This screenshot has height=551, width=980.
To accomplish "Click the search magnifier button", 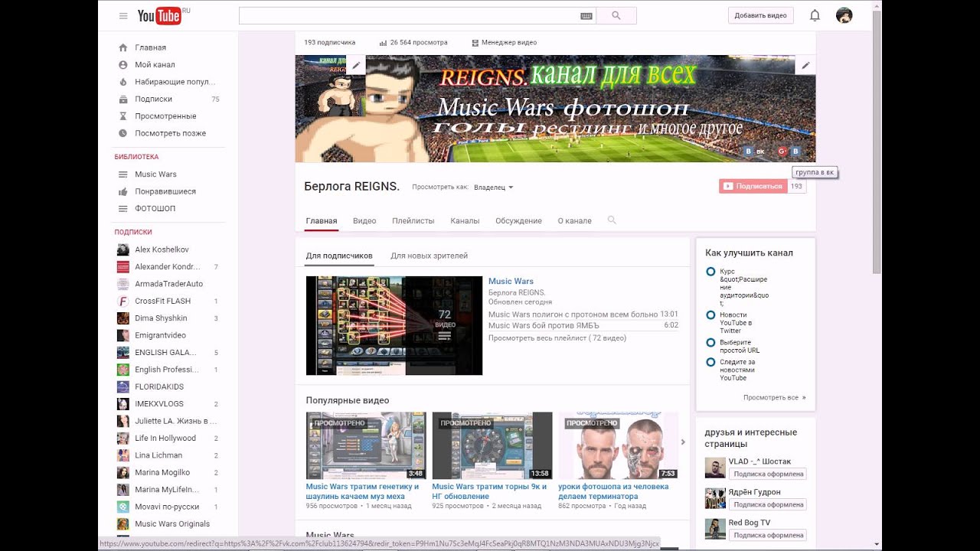I will (616, 15).
